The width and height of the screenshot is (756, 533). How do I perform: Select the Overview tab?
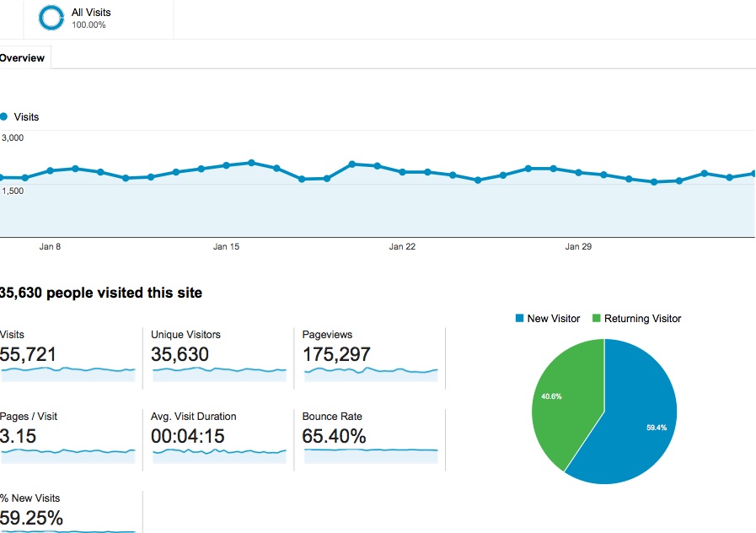tap(23, 58)
